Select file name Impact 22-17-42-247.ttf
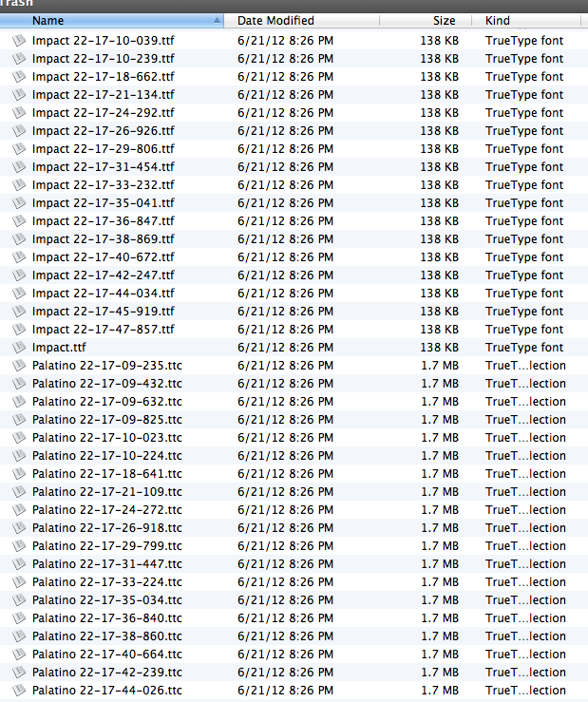Image resolution: width=588 pixels, height=702 pixels. 104,275
